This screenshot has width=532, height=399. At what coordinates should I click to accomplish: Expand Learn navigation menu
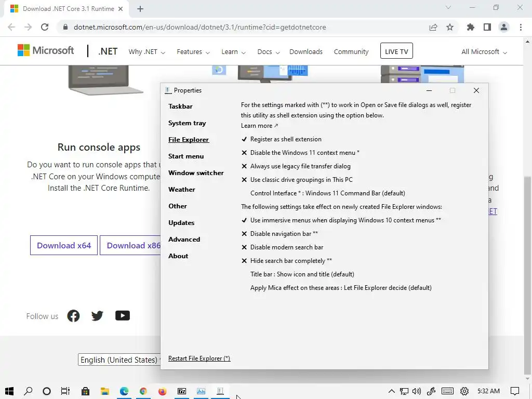tap(233, 52)
